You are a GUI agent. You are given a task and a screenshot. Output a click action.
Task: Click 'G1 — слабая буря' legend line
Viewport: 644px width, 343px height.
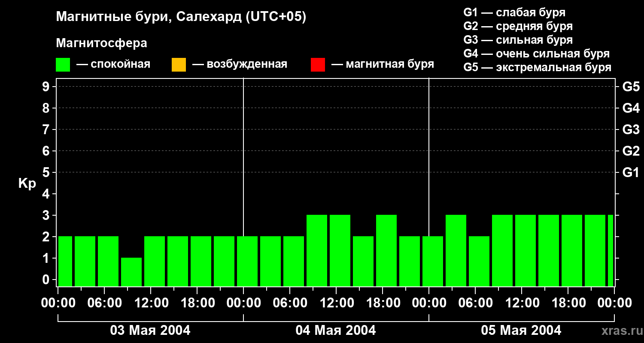(x=514, y=12)
